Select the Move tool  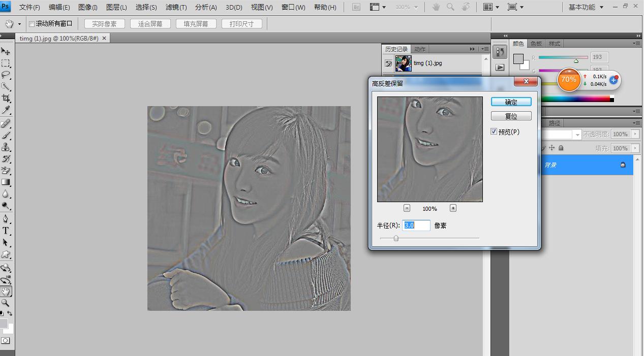(x=6, y=51)
